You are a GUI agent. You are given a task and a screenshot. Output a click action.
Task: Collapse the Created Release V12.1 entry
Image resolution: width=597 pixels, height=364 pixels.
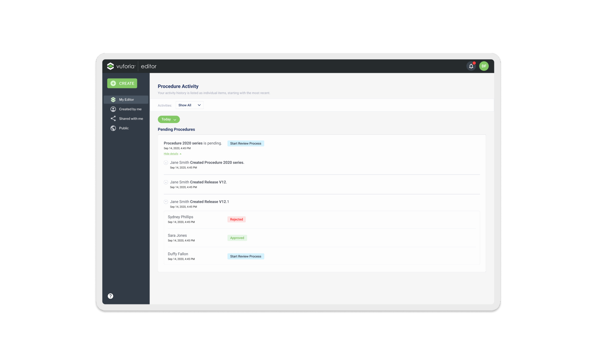(x=166, y=202)
